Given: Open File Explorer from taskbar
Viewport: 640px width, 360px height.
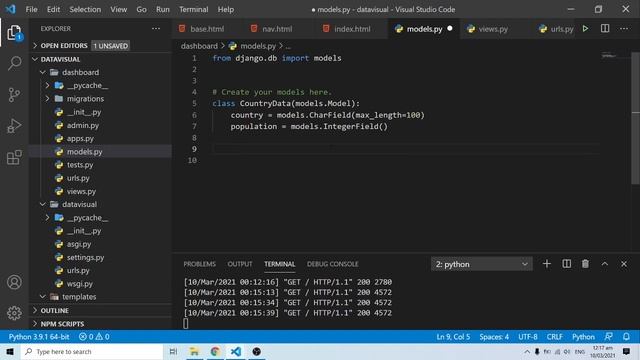Looking at the screenshot, I should (x=194, y=351).
